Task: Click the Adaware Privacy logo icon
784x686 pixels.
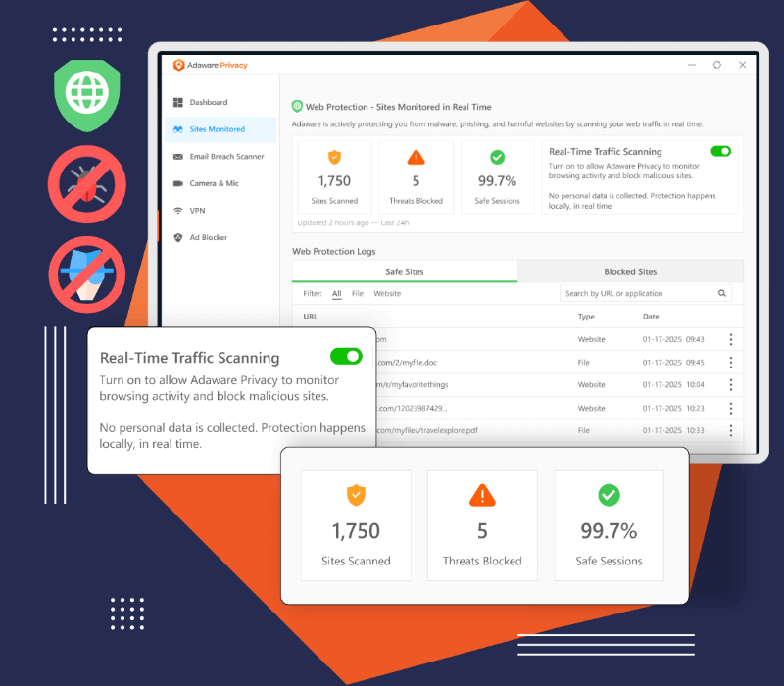Action: (x=179, y=65)
